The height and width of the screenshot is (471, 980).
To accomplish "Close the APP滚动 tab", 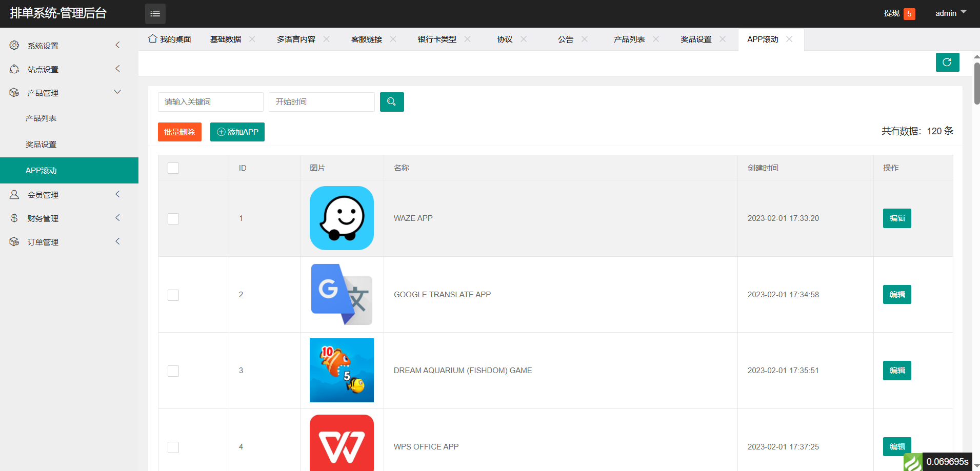I will (x=789, y=39).
